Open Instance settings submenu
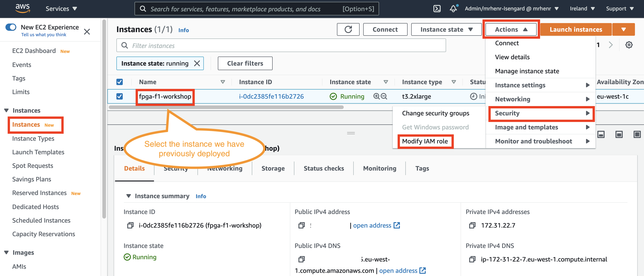This screenshot has width=644, height=276. tap(541, 86)
